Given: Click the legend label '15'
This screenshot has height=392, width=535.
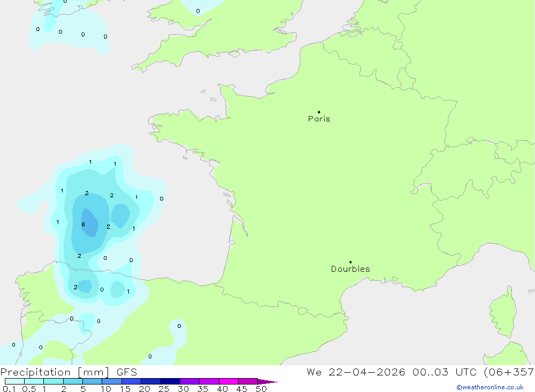Looking at the screenshot, I should point(125,389).
